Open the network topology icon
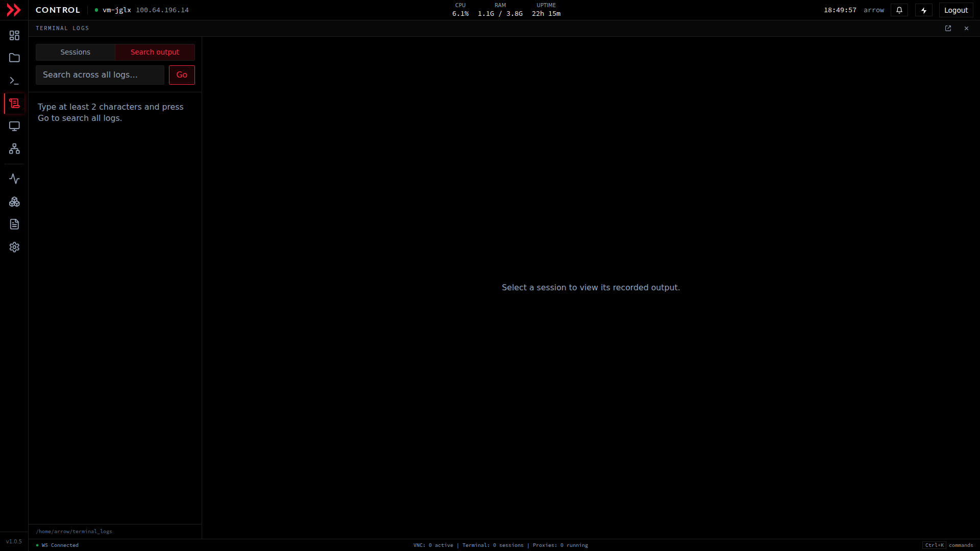Viewport: 980px width, 551px height. click(x=14, y=149)
